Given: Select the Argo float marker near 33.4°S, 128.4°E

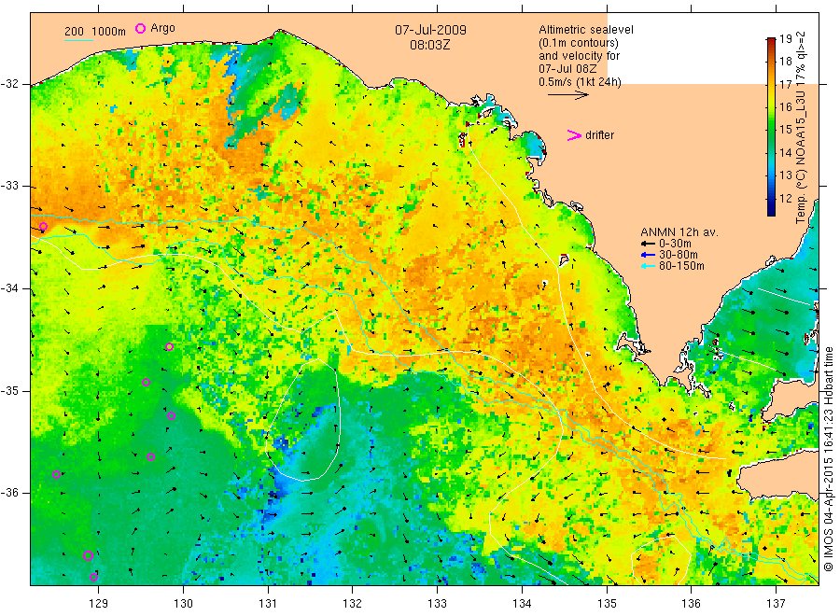Looking at the screenshot, I should pos(43,227).
